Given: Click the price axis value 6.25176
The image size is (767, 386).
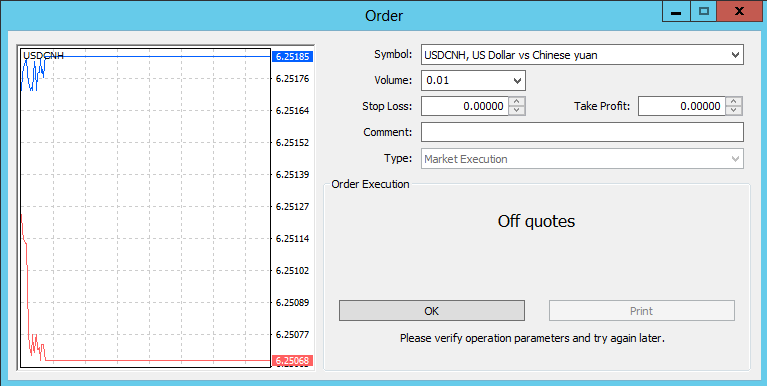Looking at the screenshot, I should pos(293,79).
